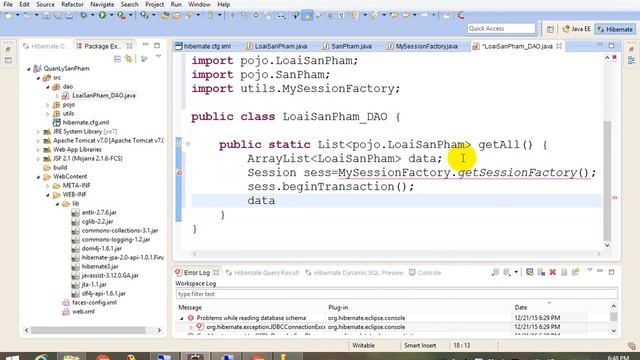Click the Save toolbar icon
Screen dimensions: 640x360
46,16
